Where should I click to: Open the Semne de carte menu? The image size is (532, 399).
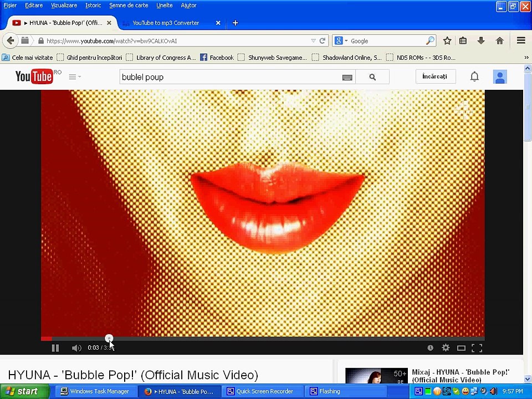[x=129, y=6]
